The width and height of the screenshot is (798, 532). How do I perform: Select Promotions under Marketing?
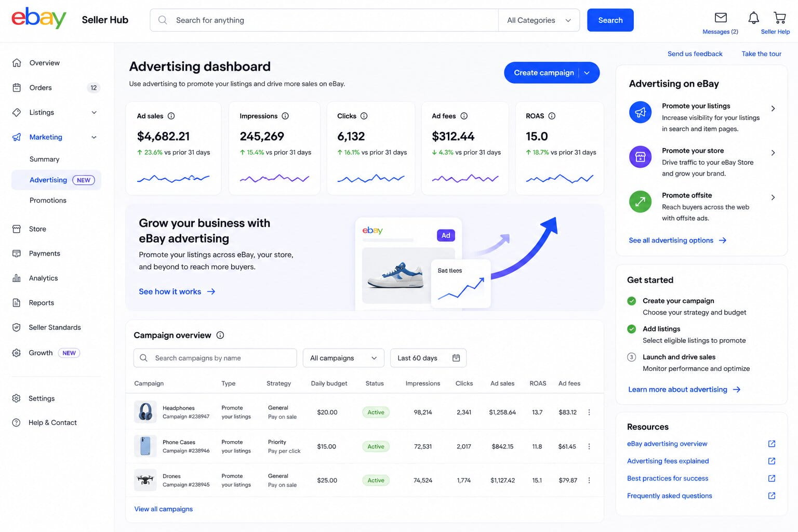point(48,200)
